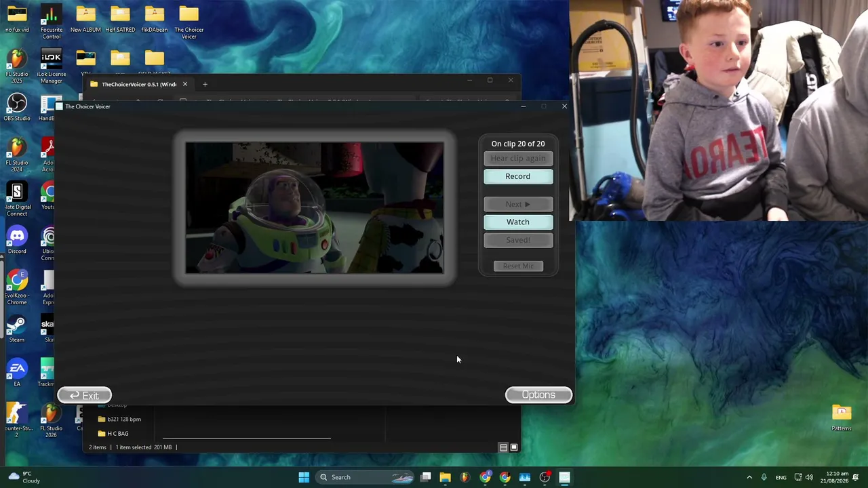Switch Explorer to large icons view
868x488 pixels.
[514, 447]
